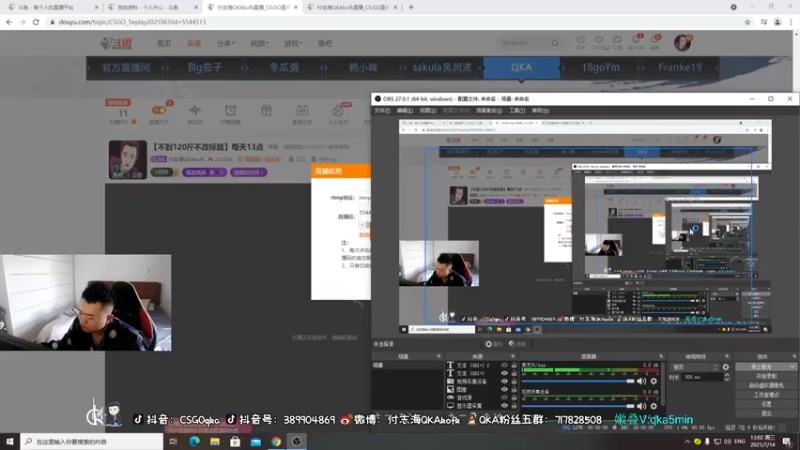
Task: Adjust the second mixer track volume slider
Action: 578,406
